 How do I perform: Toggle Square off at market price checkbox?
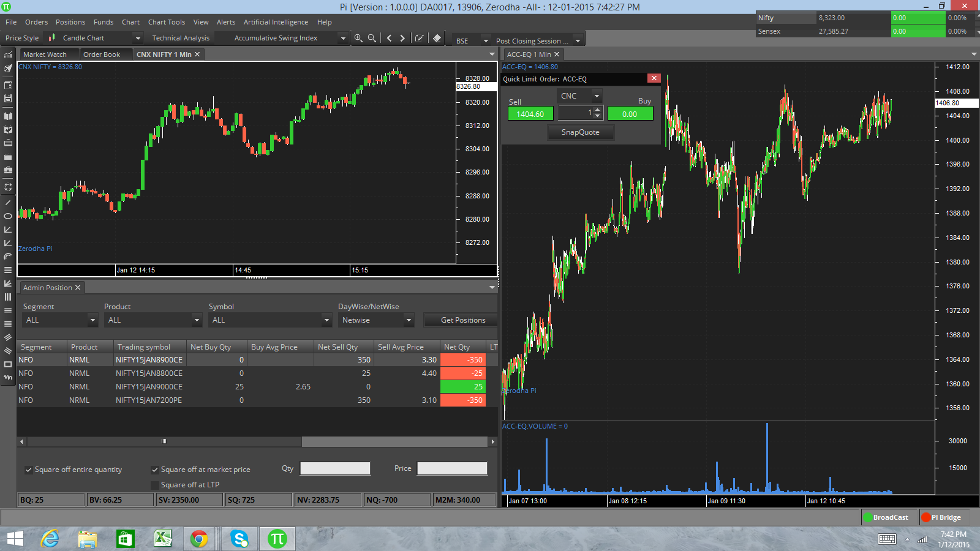[x=155, y=470]
